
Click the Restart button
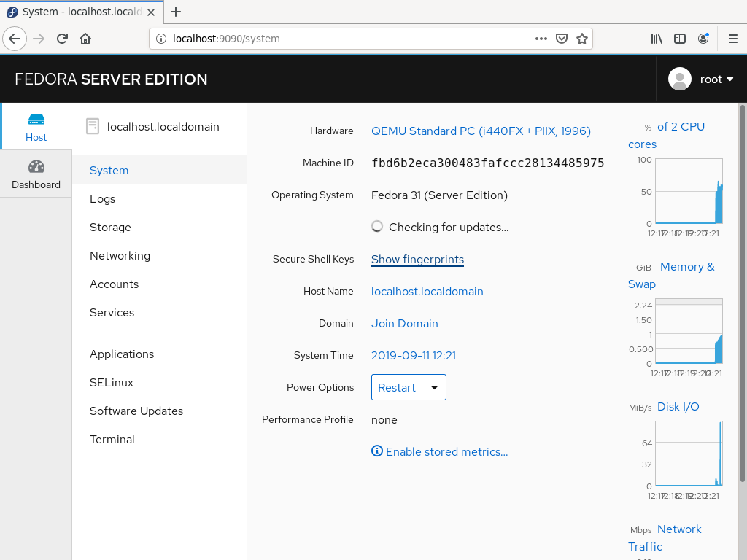(x=397, y=387)
